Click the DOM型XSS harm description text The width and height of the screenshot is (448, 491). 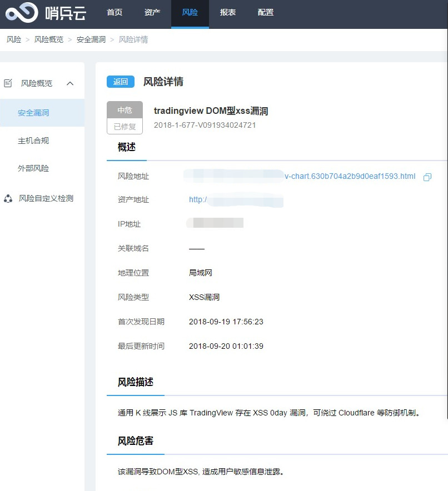point(201,472)
